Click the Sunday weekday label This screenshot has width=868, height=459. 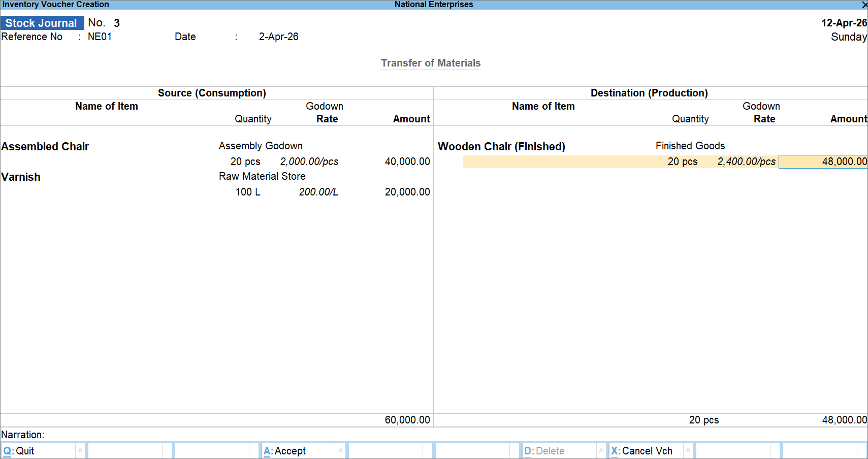(x=849, y=37)
